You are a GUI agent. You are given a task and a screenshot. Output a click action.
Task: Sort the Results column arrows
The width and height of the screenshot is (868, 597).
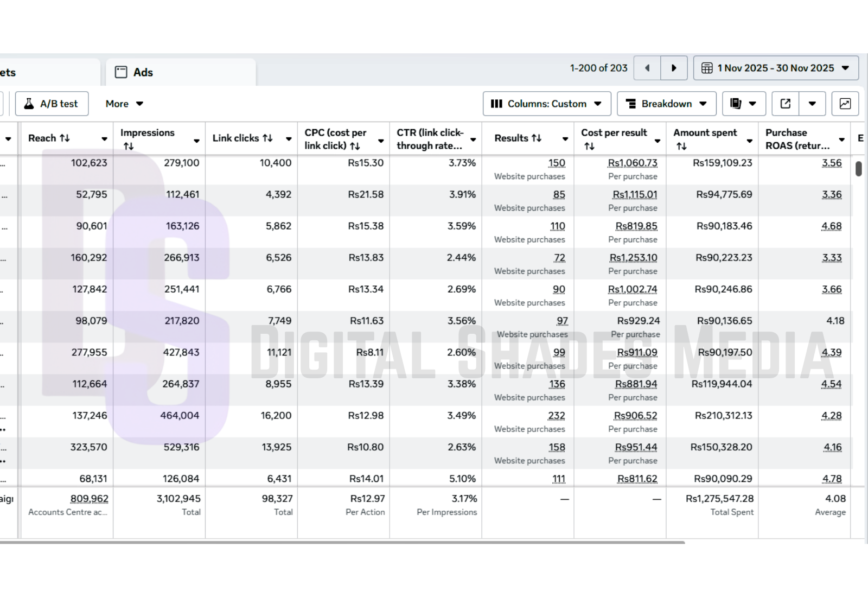[537, 138]
